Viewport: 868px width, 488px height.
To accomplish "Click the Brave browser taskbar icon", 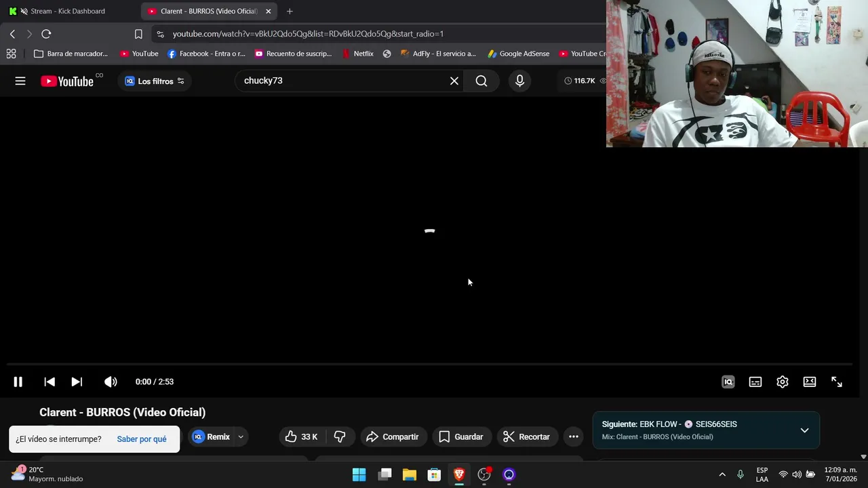I will [x=459, y=474].
